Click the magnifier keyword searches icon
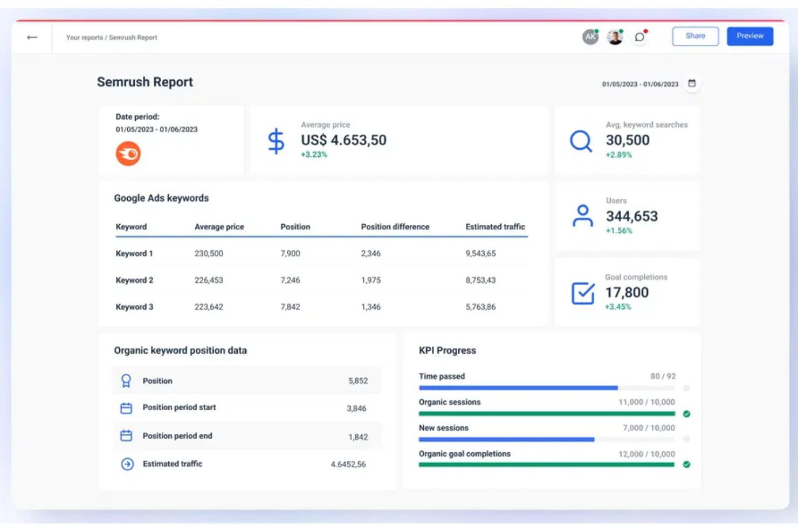Image resolution: width=798 pixels, height=532 pixels. tap(581, 141)
